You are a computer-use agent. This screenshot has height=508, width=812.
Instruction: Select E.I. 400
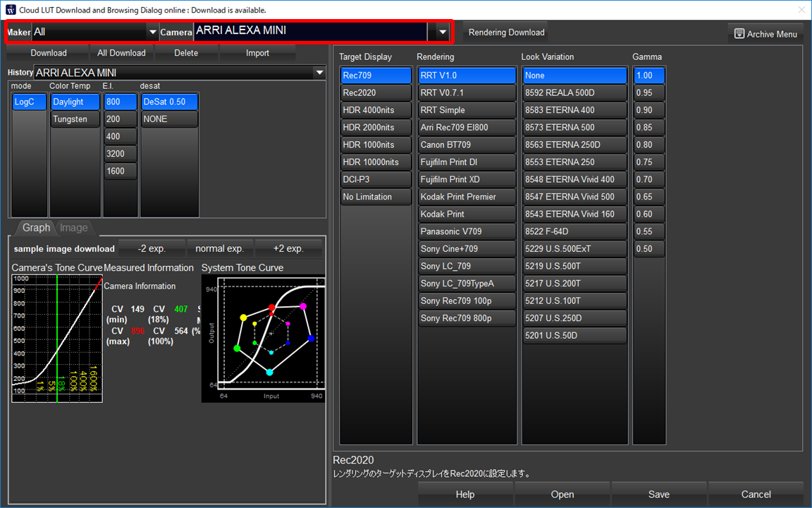click(x=120, y=136)
